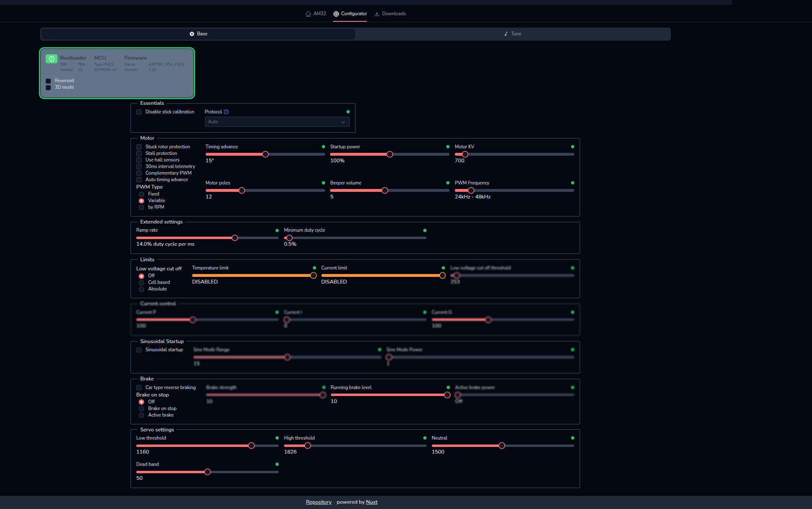812x509 pixels.
Task: Enable Sinusoidal startup checkbox
Action: coord(139,350)
